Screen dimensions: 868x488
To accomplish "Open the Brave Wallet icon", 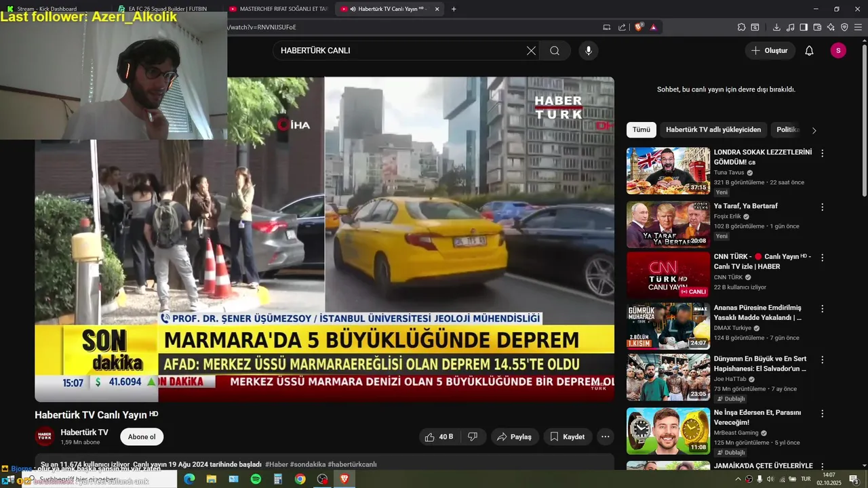I will click(x=817, y=27).
